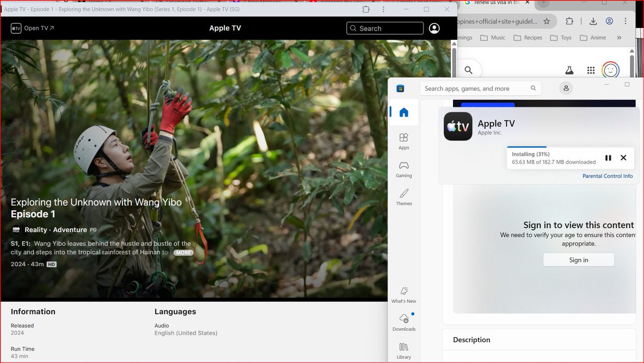This screenshot has width=644, height=363.
Task: Click the installation progress bar
Action: pos(569,147)
